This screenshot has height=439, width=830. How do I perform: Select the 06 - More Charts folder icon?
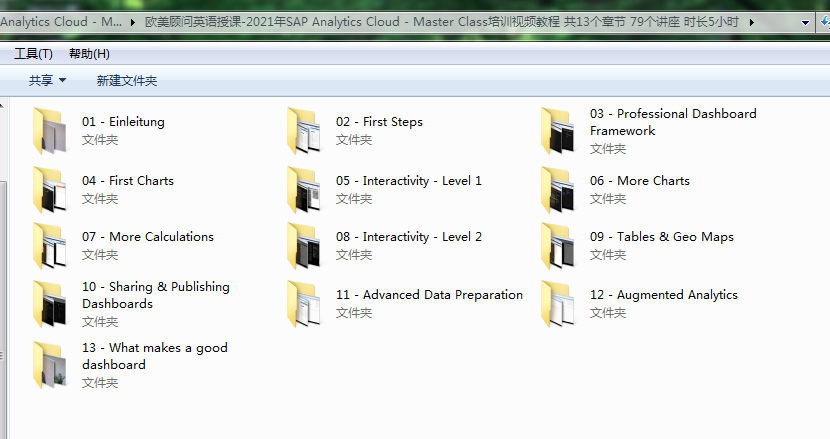[558, 190]
